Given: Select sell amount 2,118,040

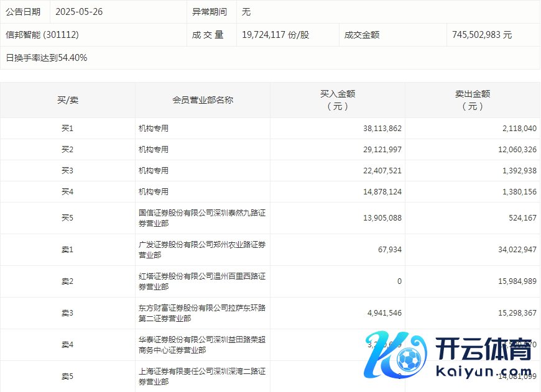Looking at the screenshot, I should 520,129.
